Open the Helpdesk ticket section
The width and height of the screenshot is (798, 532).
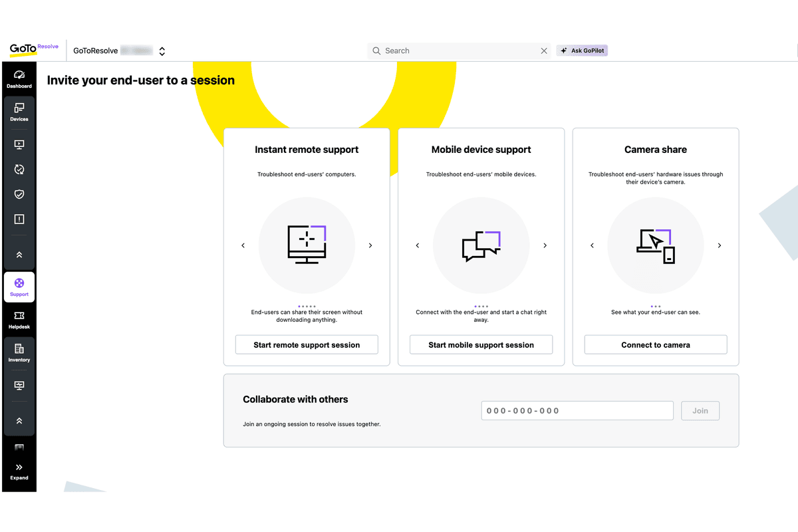[19, 320]
